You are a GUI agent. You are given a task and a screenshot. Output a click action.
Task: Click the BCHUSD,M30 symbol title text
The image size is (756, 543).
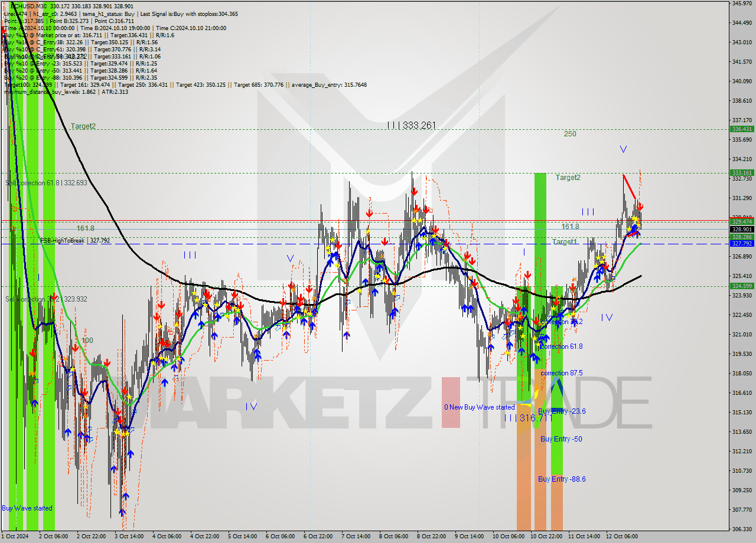(28, 5)
